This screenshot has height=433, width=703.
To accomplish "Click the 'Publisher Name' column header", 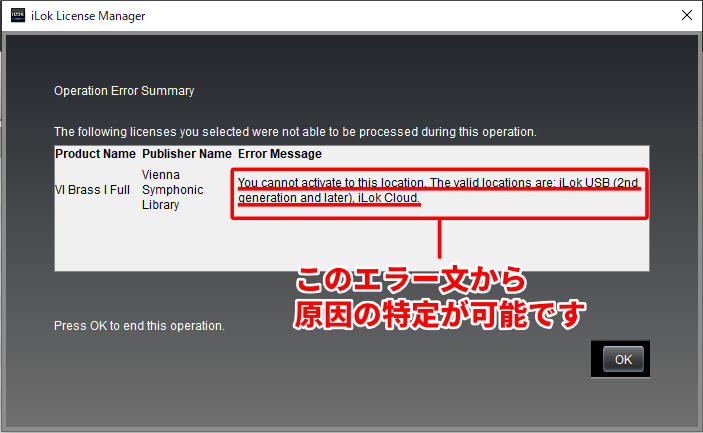I will tap(187, 154).
